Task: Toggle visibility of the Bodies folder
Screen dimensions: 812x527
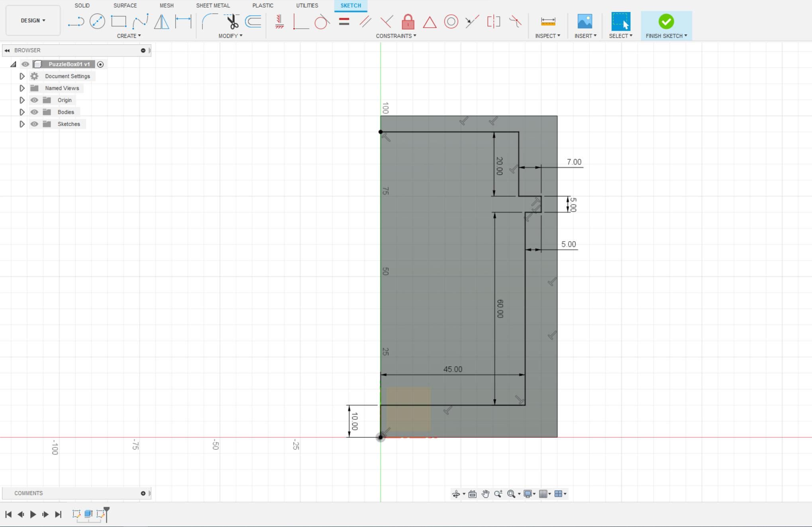Action: coord(35,112)
